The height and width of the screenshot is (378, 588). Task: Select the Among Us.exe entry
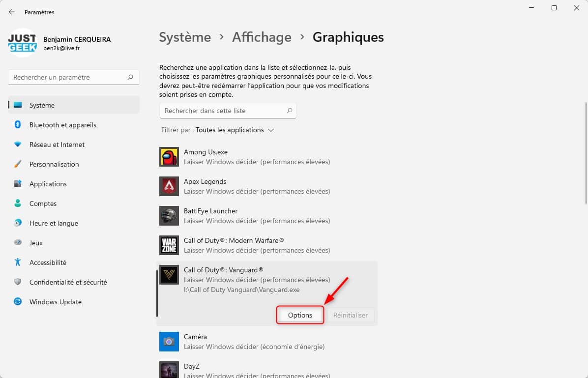coord(267,157)
